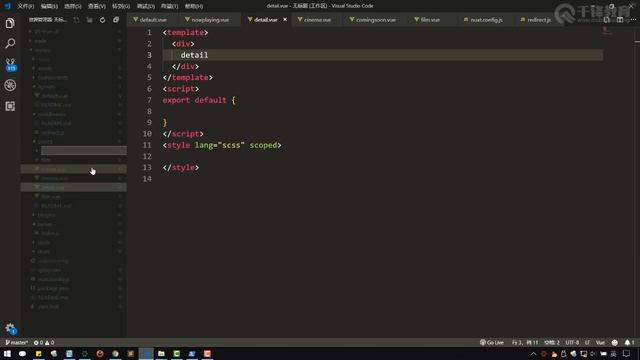Click the smiley feedback icon in status bar

[x=615, y=342]
